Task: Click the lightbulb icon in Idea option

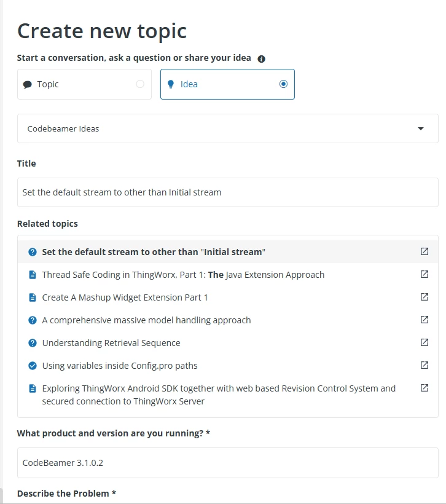Action: click(171, 84)
